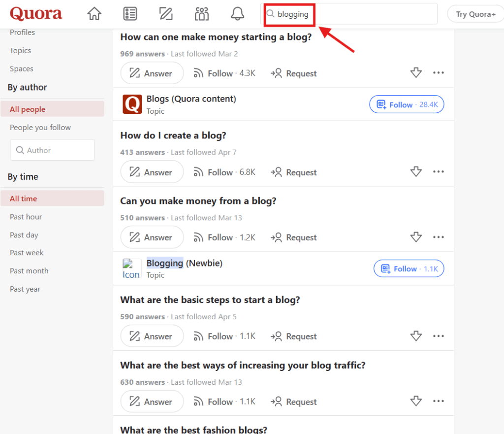Open the Quora logo homepage
Viewport: 504px width, 434px height.
pyautogui.click(x=35, y=13)
